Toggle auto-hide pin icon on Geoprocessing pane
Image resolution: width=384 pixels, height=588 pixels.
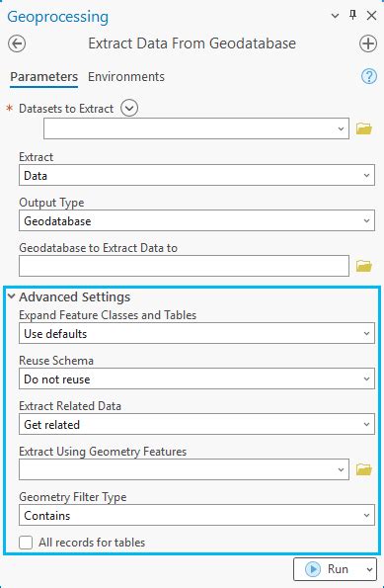[x=352, y=16]
